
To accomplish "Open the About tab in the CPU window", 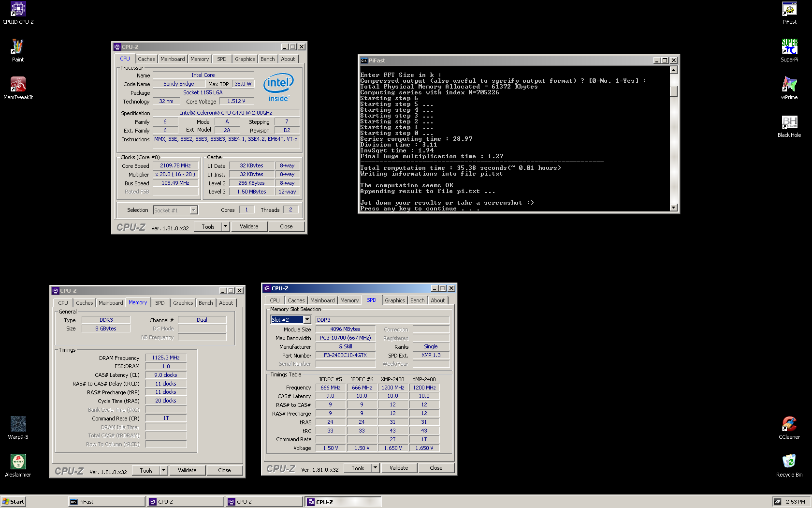I will [288, 59].
